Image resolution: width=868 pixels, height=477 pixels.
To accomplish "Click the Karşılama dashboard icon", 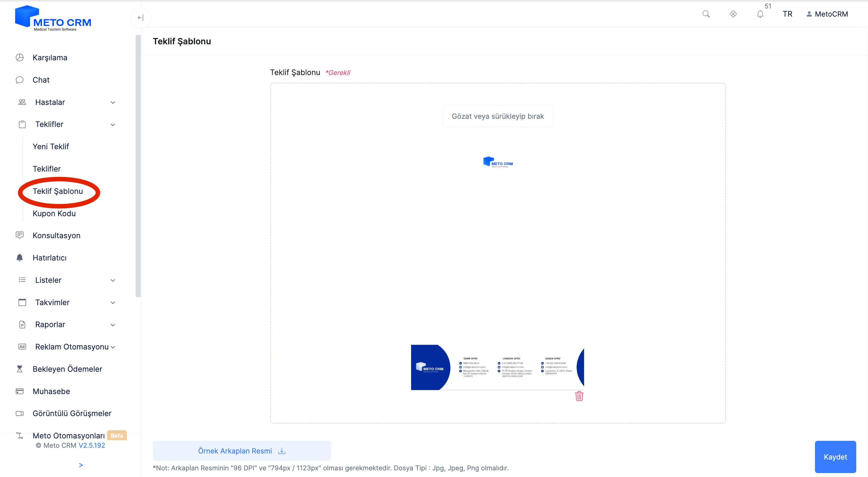I will click(x=20, y=57).
